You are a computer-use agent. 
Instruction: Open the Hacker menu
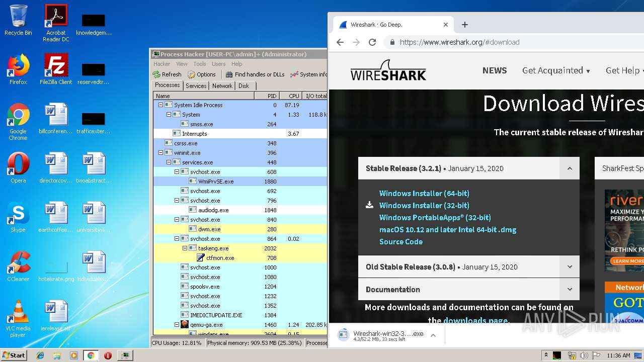[162, 64]
